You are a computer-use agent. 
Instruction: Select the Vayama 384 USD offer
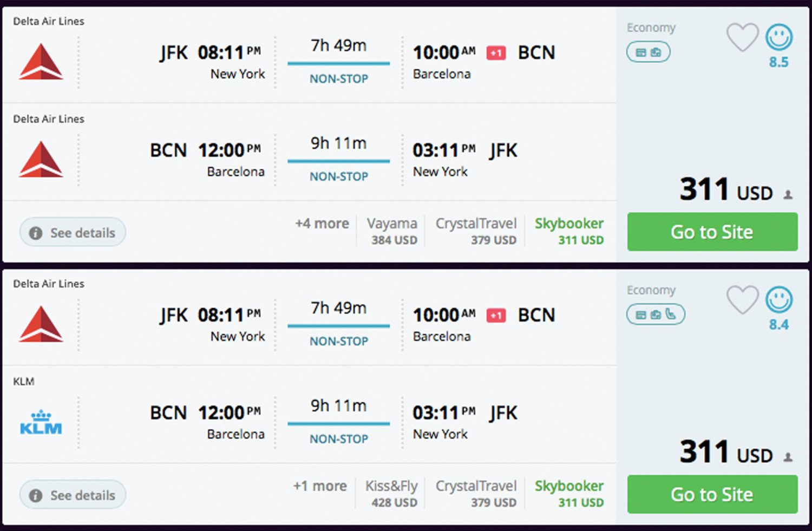[392, 231]
